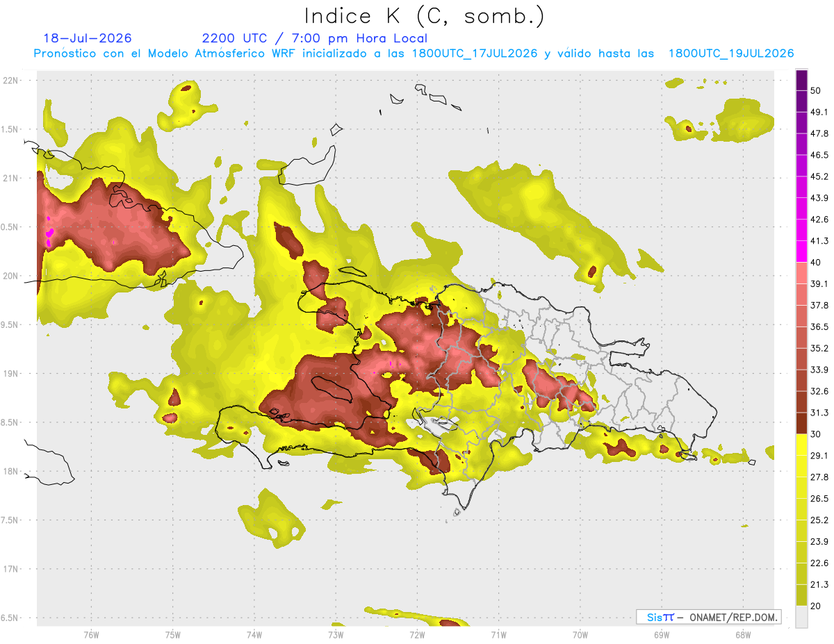Click the color scale value 49.1
Image resolution: width=834 pixels, height=644 pixels.
point(819,112)
